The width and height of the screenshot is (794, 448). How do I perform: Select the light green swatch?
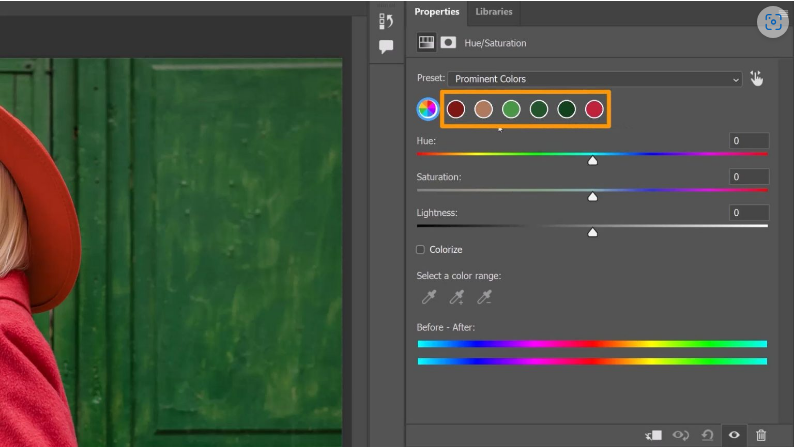click(511, 109)
